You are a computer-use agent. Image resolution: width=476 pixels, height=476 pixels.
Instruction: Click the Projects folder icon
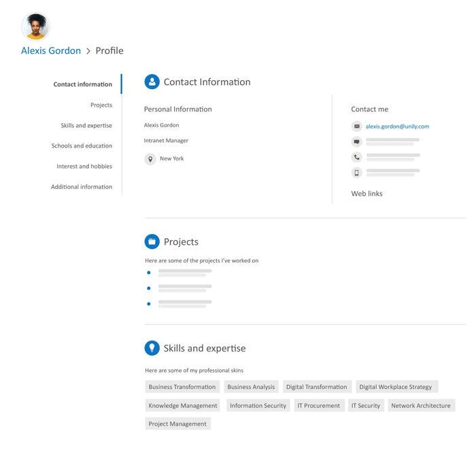point(152,242)
